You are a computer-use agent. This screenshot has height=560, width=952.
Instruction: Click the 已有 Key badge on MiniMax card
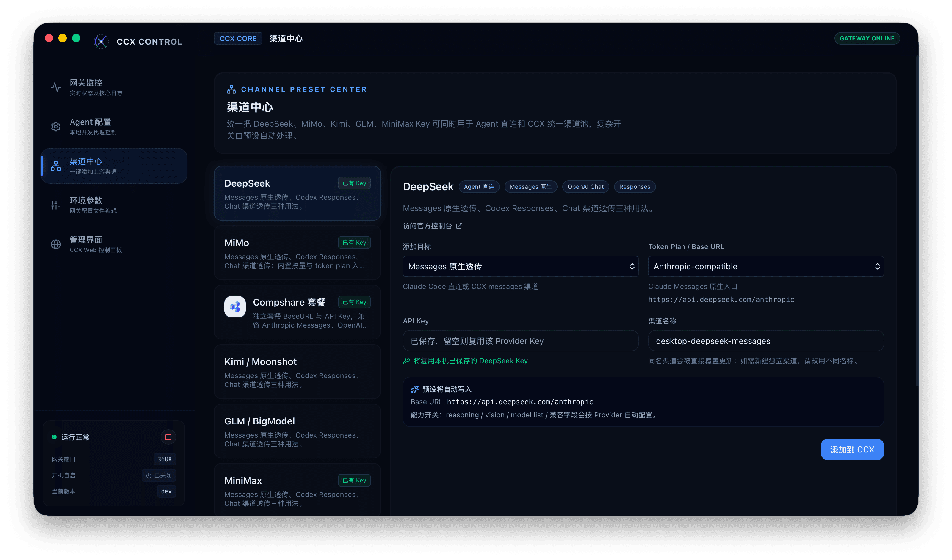[x=354, y=480]
